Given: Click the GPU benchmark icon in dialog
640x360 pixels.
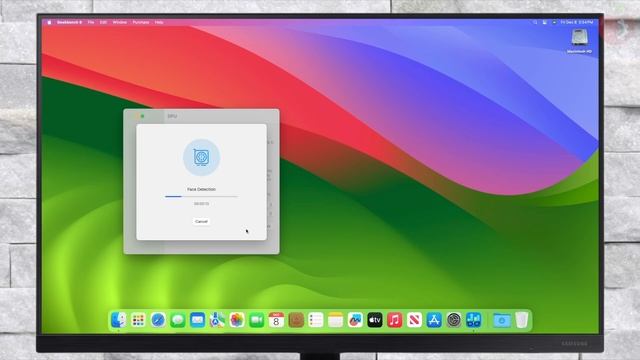Looking at the screenshot, I should [x=201, y=157].
